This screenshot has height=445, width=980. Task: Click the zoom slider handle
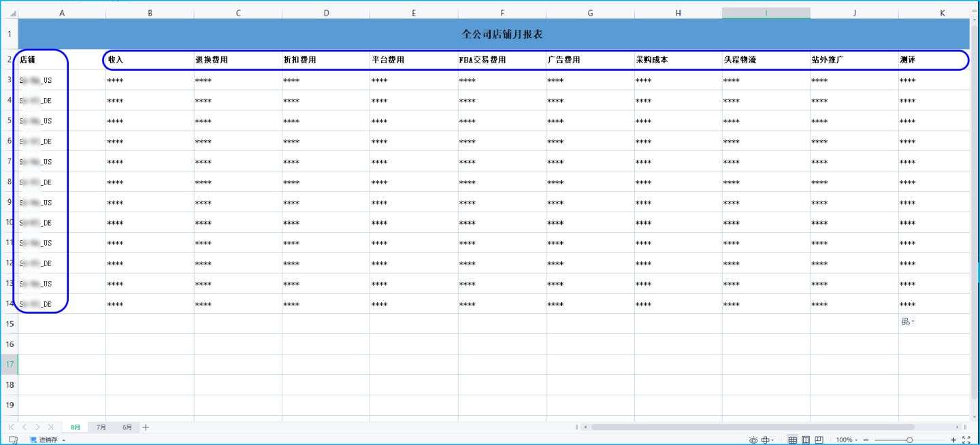[x=910, y=440]
